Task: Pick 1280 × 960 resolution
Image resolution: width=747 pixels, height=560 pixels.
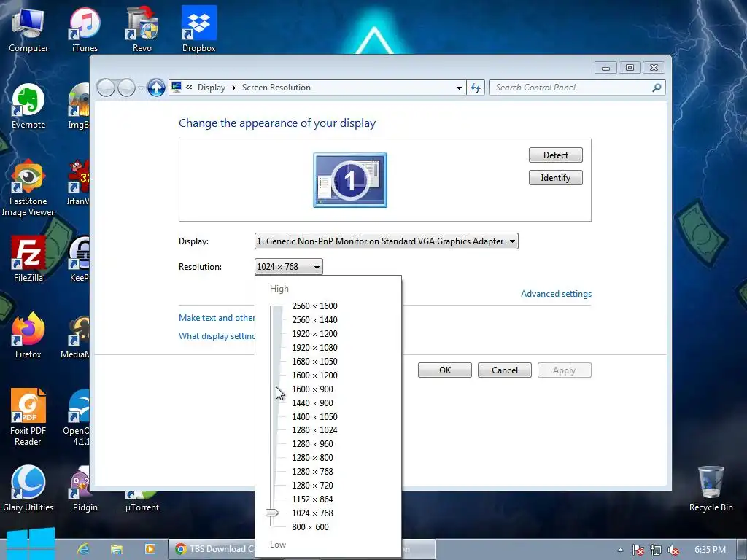Action: point(312,444)
